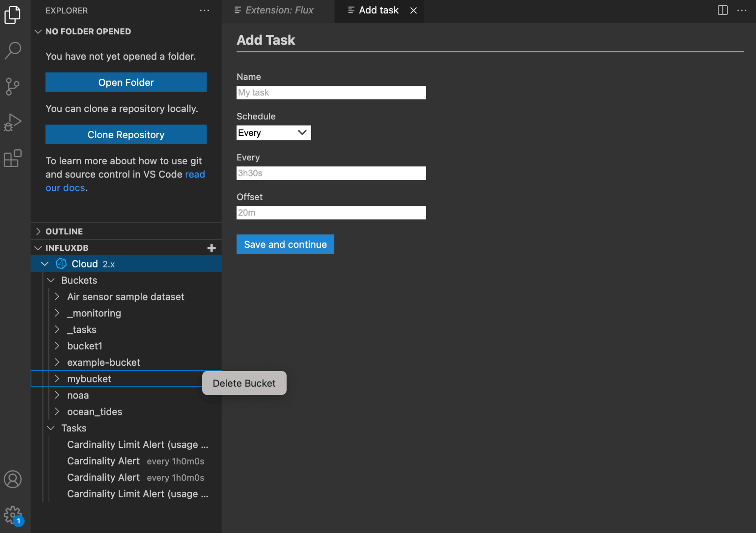Click the mybucket tree item
This screenshot has width=756, height=533.
coord(89,378)
